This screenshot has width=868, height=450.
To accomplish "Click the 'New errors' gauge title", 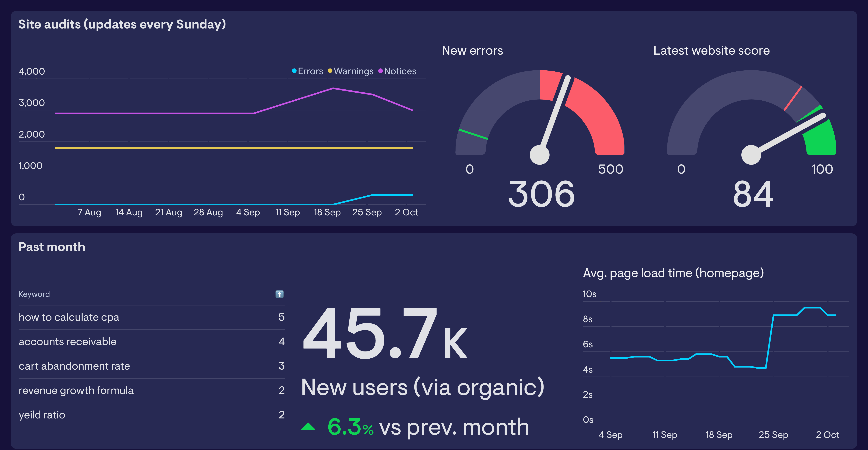I will 472,51.
